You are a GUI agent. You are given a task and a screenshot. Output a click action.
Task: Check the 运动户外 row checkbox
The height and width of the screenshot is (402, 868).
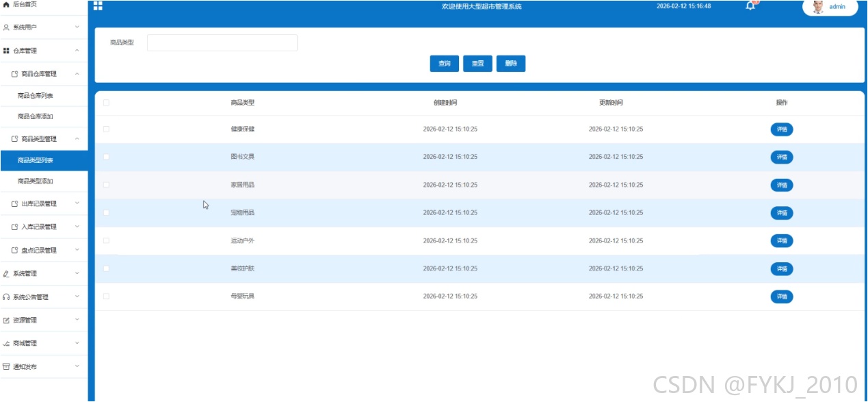[106, 240]
